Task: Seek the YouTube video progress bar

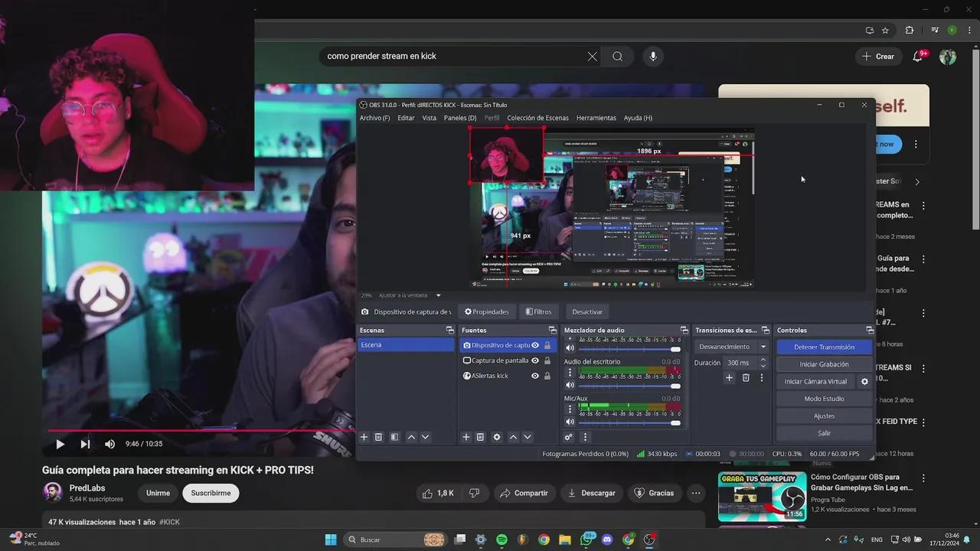Action: [199, 430]
